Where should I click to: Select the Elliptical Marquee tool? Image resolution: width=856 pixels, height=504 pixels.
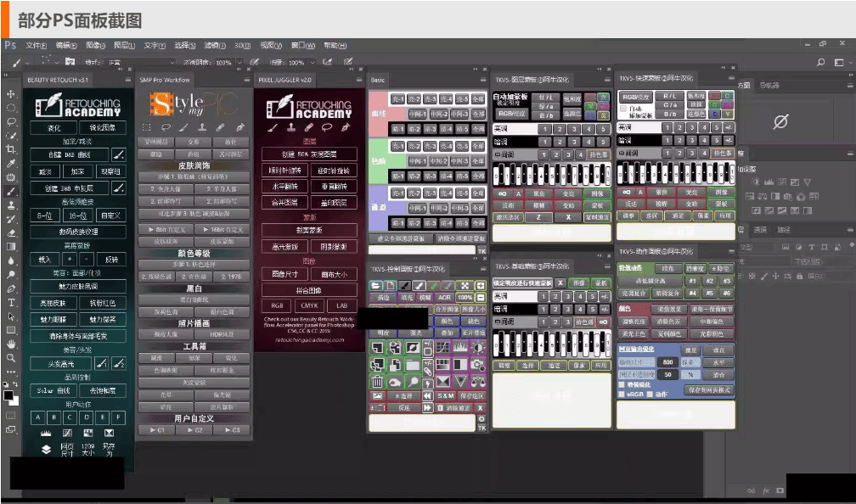(x=11, y=108)
